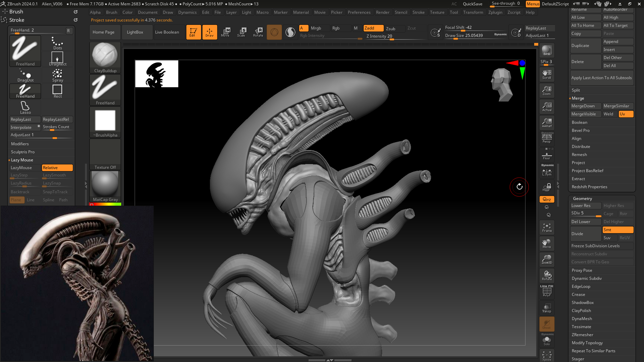Open the MatCap Gray material selector
Image resolution: width=644 pixels, height=362 pixels.
point(105,187)
